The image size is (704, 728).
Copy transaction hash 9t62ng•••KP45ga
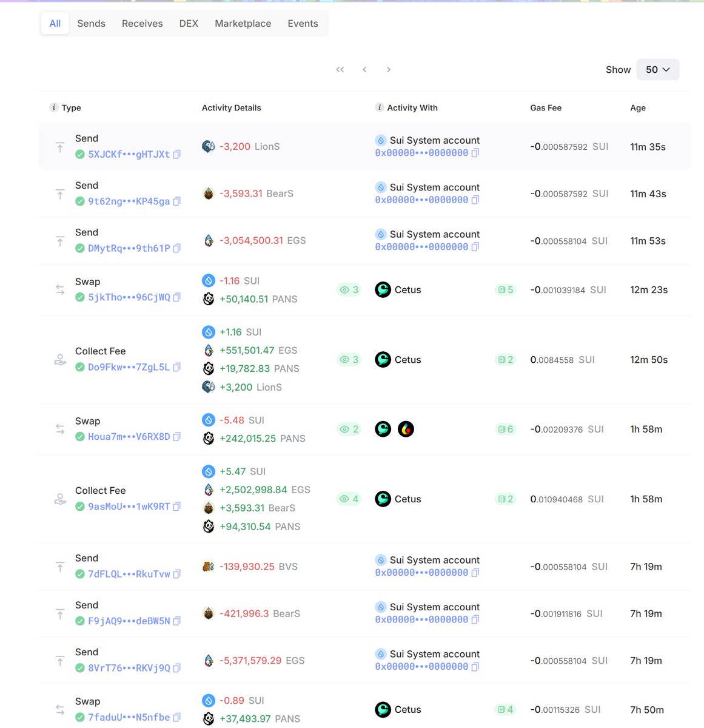pyautogui.click(x=177, y=201)
